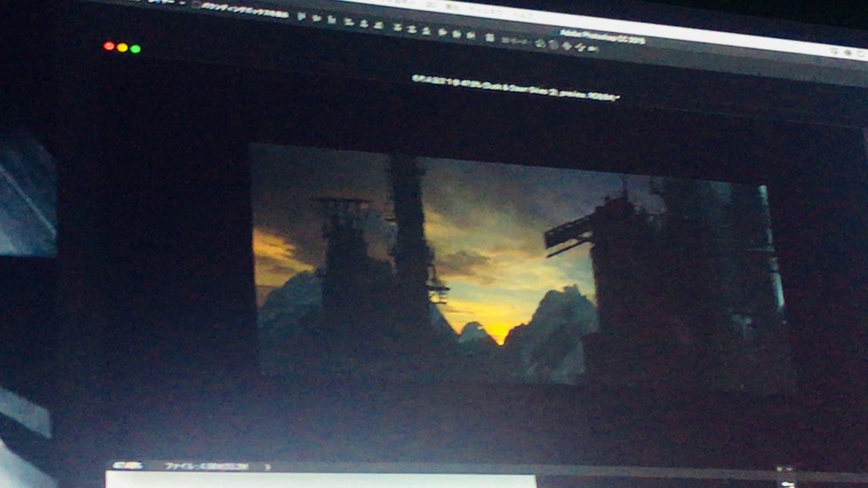Click the align top edges icon
Screen dimensions: 868x488
(x=301, y=17)
